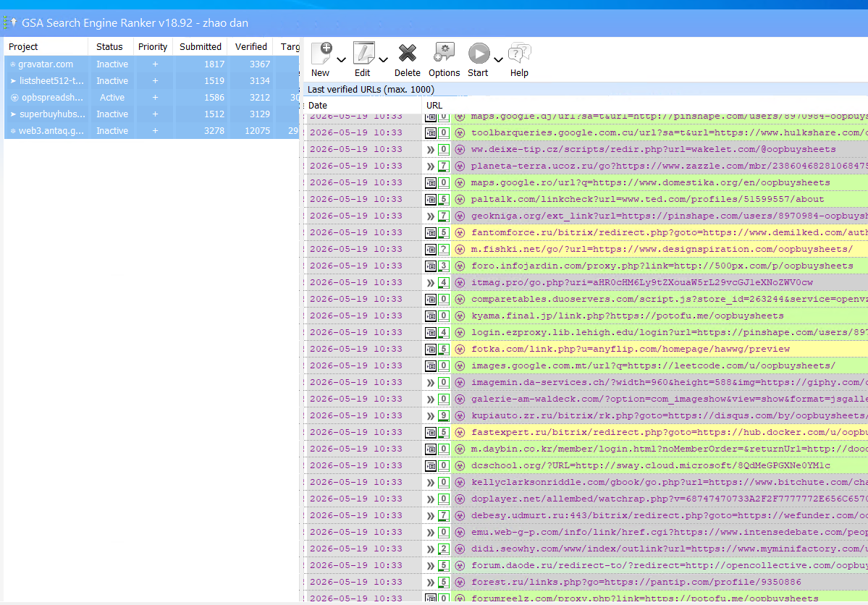Click the rank 3 badge on foro.infojardin.com row
Image resolution: width=868 pixels, height=605 pixels.
443,266
